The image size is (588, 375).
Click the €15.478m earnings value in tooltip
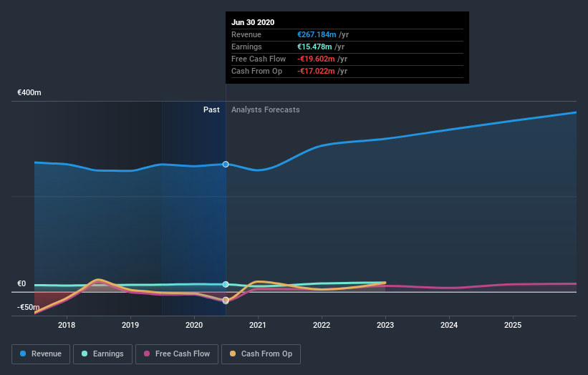coord(314,47)
